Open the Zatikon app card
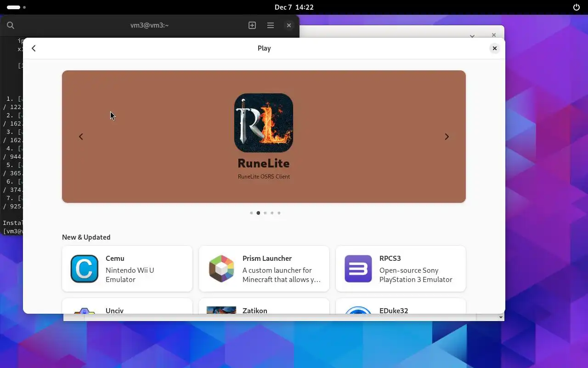 [264, 306]
